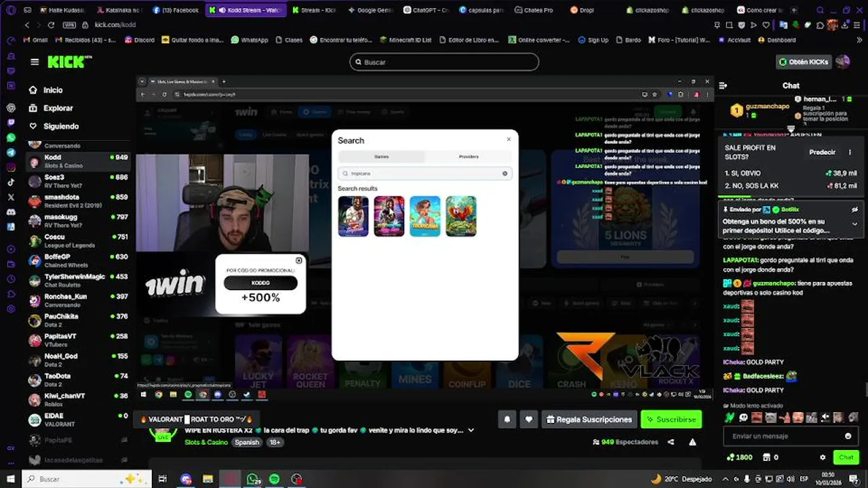This screenshot has width=868, height=488.
Task: Open WhatsApp bookmark in bookmarks bar
Action: point(249,40)
